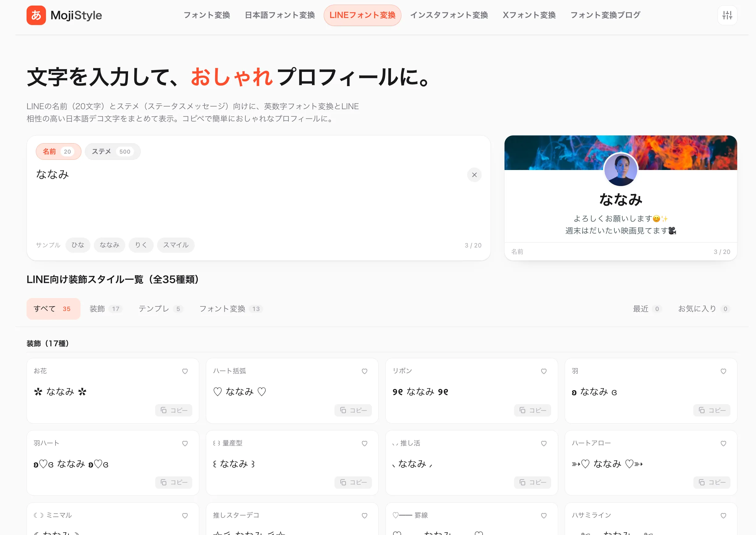Open the settings sliders icon in header
Screen dimensions: 756x535
(727, 15)
